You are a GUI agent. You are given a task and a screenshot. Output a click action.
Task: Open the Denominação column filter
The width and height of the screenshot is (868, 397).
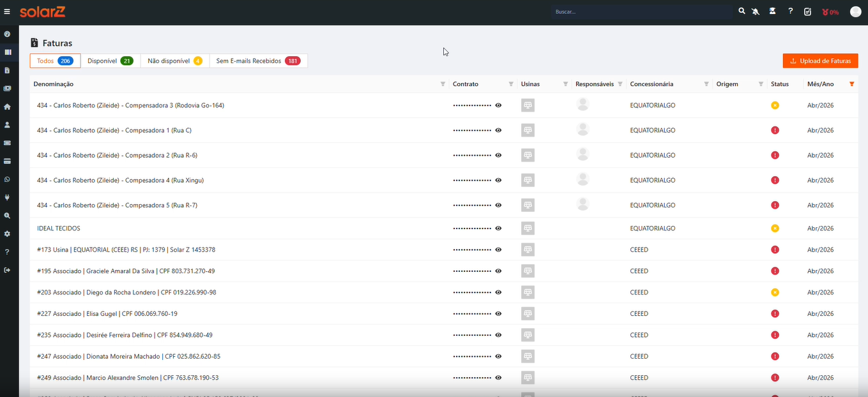point(443,84)
